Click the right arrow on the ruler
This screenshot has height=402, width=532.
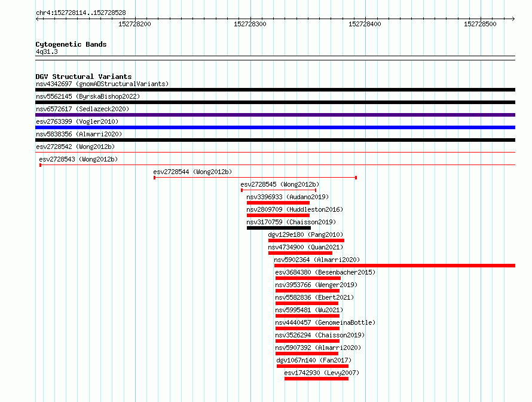click(513, 19)
